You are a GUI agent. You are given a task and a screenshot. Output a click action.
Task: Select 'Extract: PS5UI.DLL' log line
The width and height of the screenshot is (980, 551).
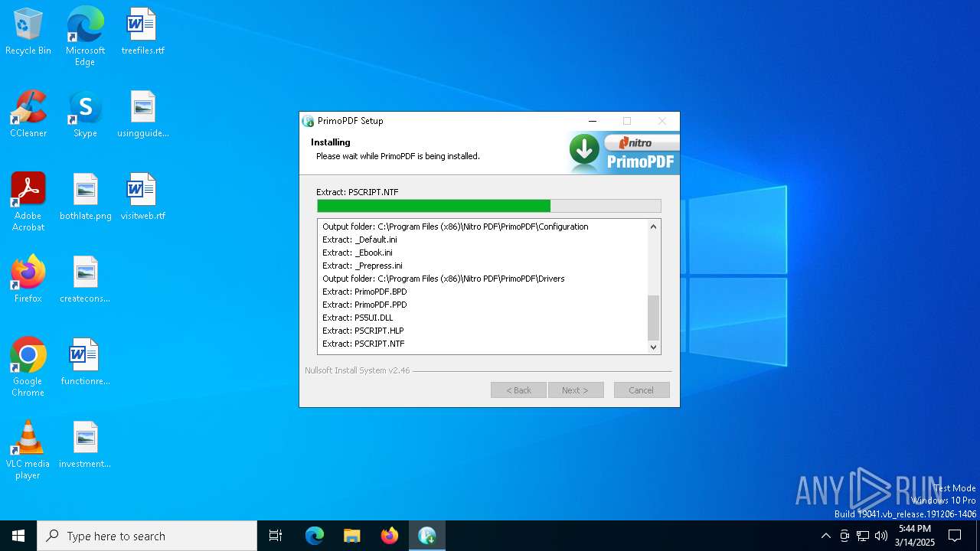tap(358, 318)
